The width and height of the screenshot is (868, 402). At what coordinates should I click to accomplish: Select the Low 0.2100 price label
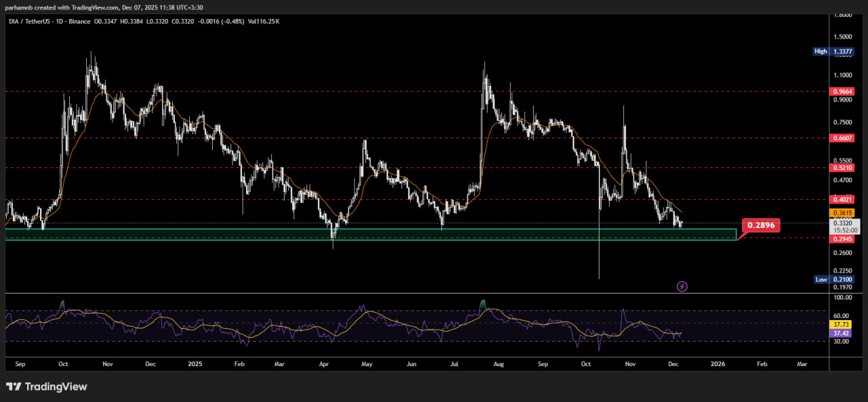[x=833, y=279]
